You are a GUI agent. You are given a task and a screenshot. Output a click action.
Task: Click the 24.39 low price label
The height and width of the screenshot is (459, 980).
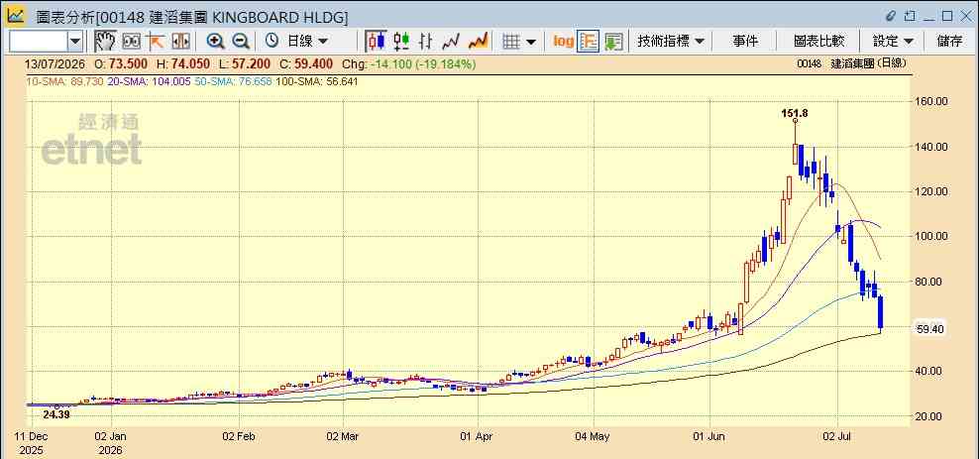(56, 414)
